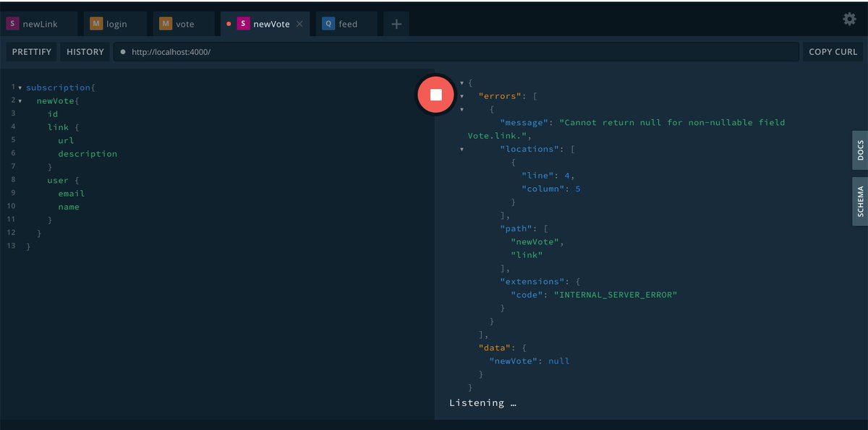
Task: Open the HISTORY panel
Action: pyautogui.click(x=85, y=52)
